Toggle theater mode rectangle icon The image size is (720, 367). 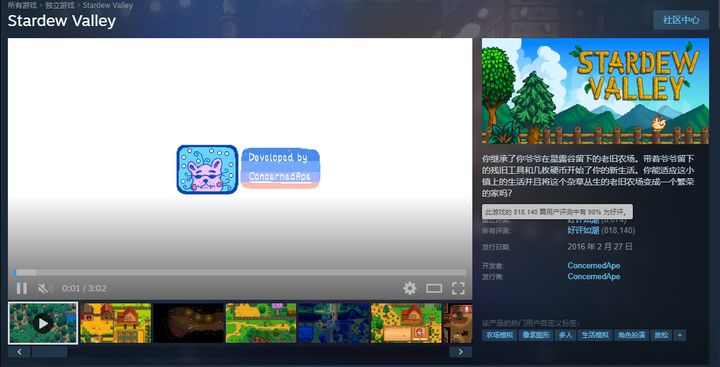(x=434, y=288)
